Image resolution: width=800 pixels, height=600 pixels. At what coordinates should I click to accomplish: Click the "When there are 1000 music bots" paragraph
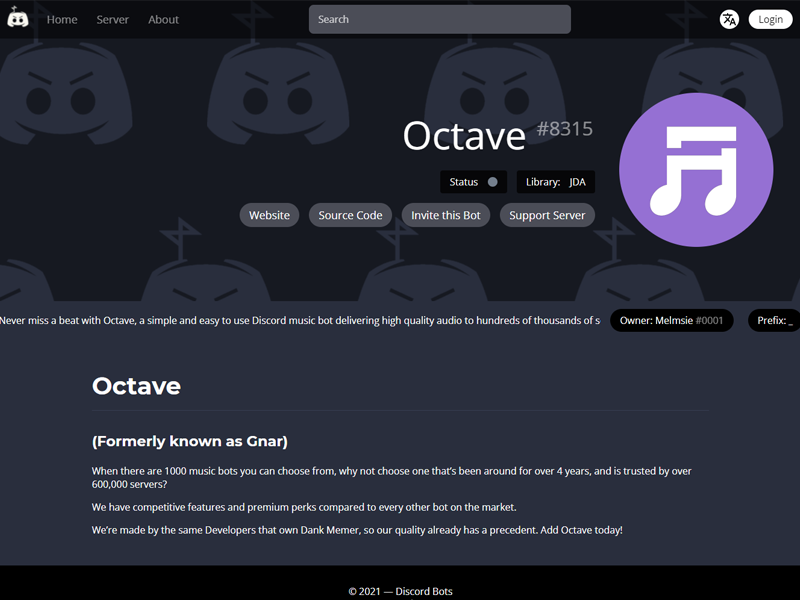391,478
